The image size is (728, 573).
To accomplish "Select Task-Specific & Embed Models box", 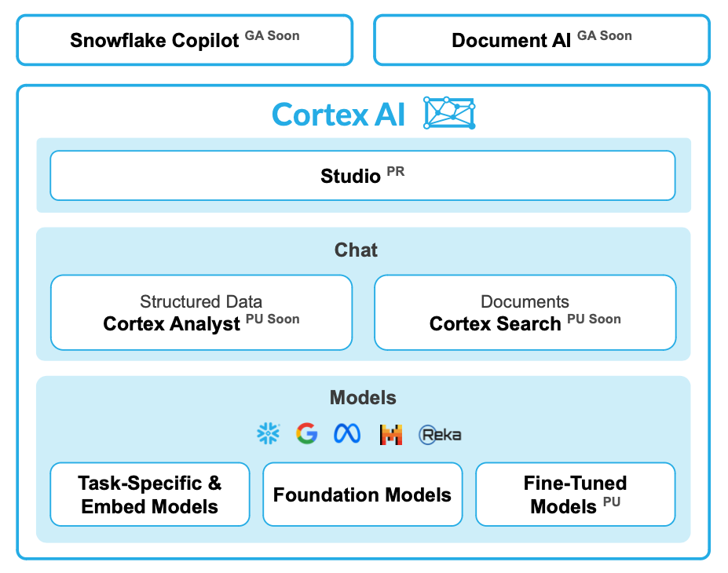I will (150, 495).
